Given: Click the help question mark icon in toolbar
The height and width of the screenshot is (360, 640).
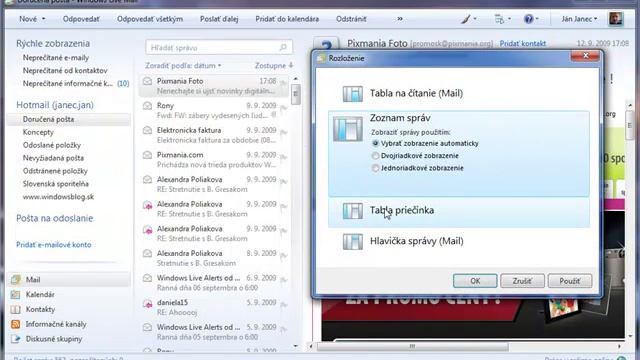Looking at the screenshot, I should [x=529, y=19].
